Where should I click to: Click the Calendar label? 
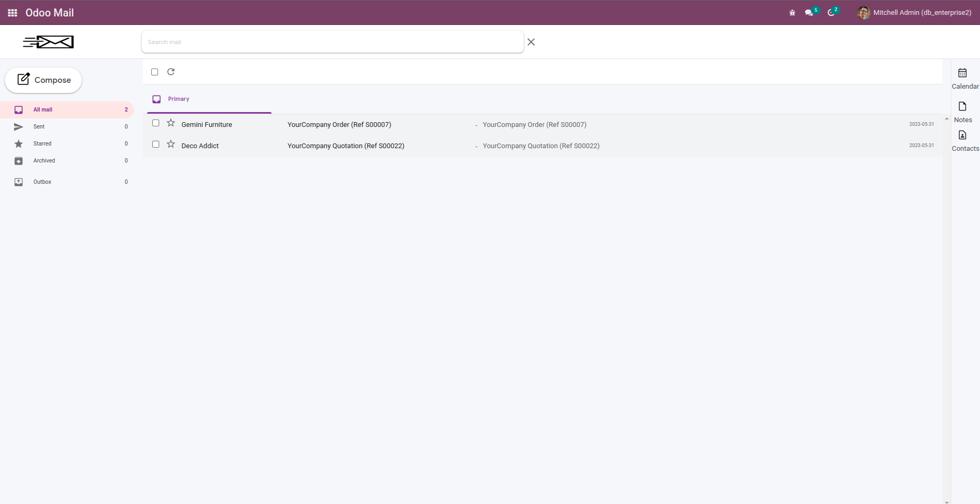click(x=965, y=87)
